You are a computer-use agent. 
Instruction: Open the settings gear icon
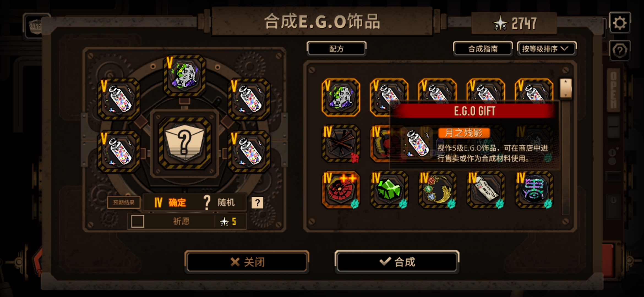tap(620, 23)
